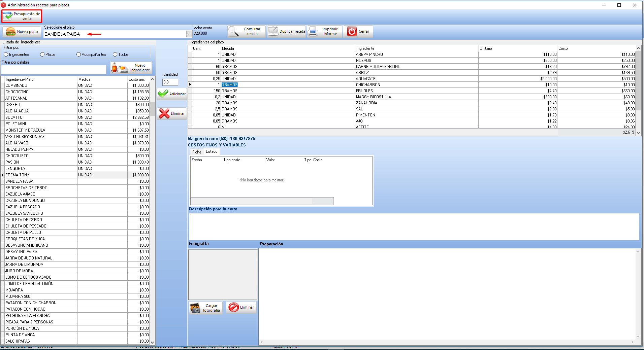The width and height of the screenshot is (644, 350).
Task: Expand the Seleccione el plato dropdown
Action: (x=189, y=34)
